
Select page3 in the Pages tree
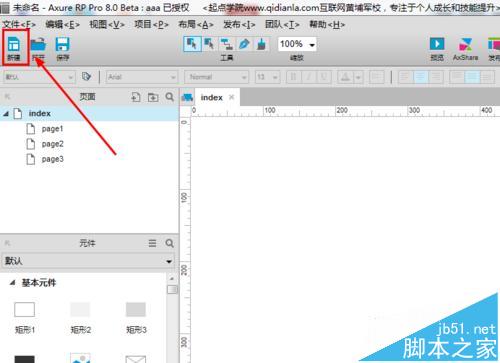click(x=52, y=159)
